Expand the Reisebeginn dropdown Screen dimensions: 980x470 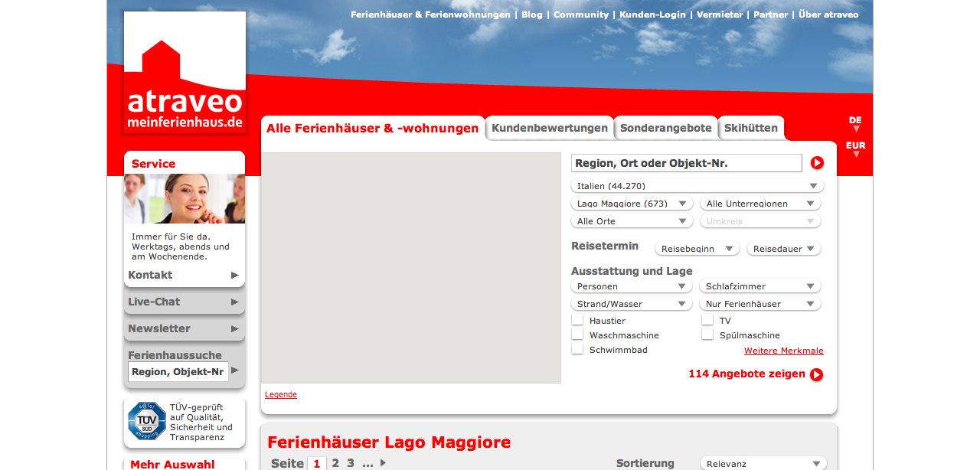click(x=697, y=249)
